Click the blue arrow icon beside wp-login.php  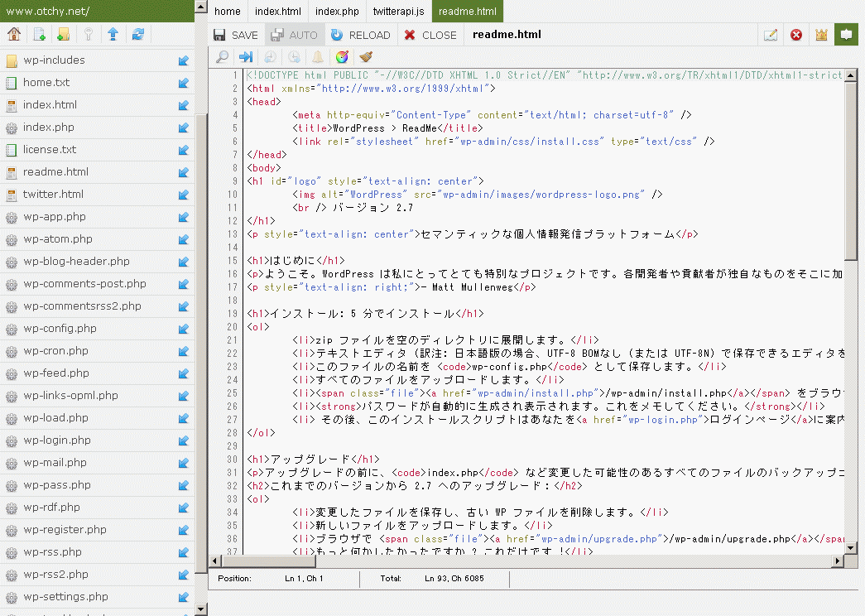coord(184,440)
